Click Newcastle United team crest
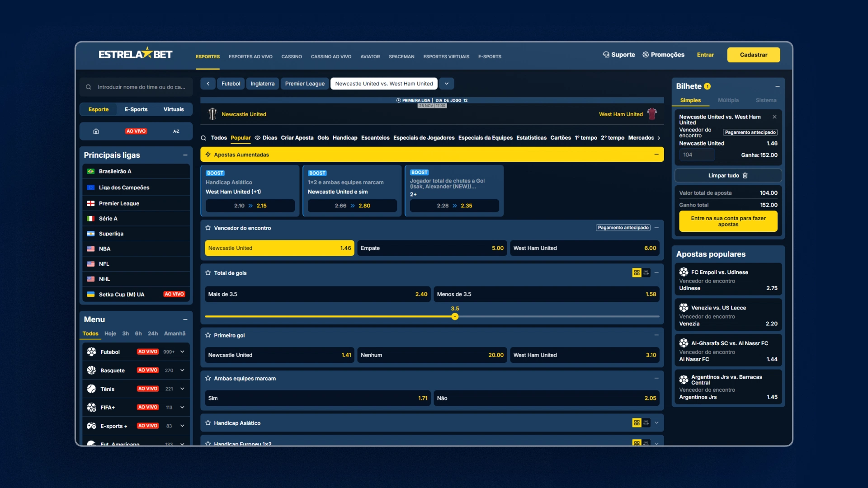The image size is (868, 488). click(x=212, y=114)
